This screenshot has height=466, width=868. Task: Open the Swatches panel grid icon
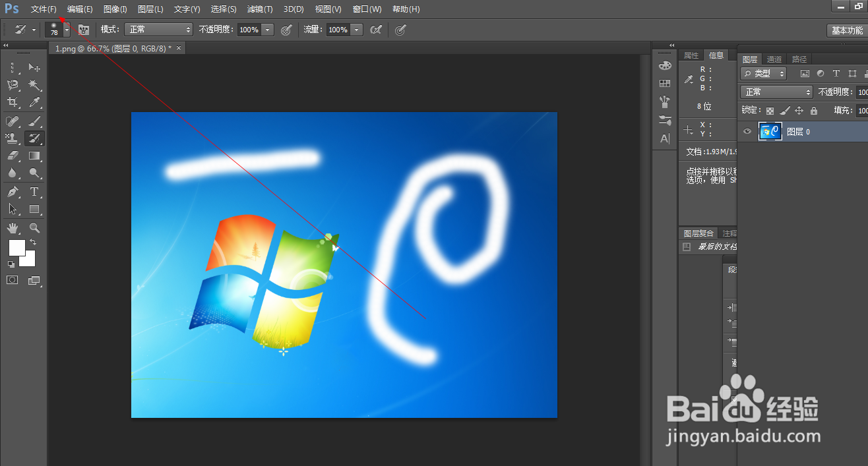pyautogui.click(x=665, y=83)
